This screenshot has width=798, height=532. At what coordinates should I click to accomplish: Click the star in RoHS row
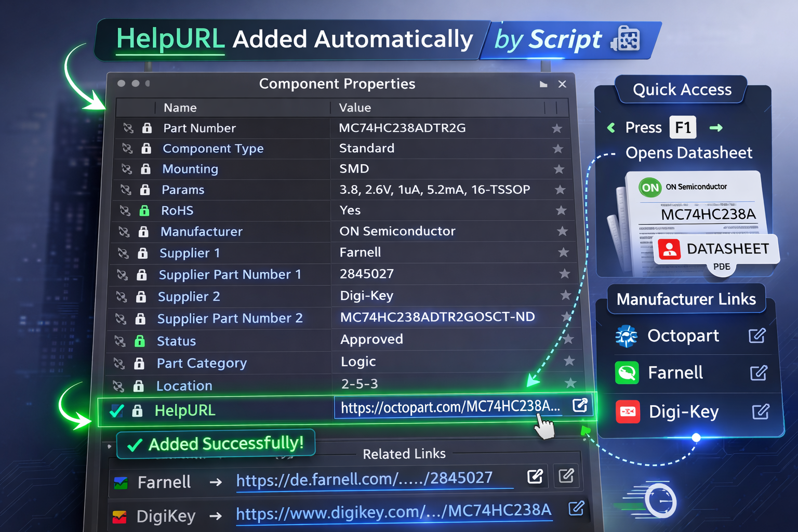point(561,210)
